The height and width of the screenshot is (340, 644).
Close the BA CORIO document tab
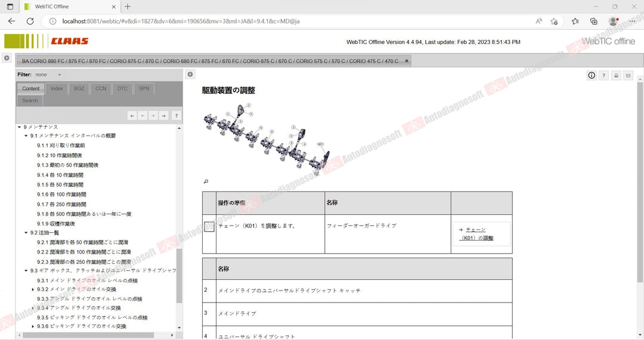pos(407,61)
